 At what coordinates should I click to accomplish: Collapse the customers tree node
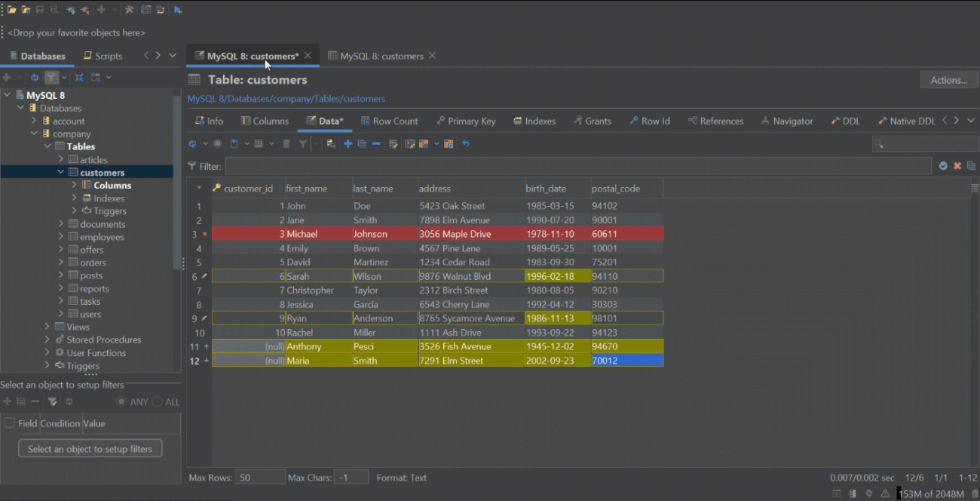click(62, 171)
